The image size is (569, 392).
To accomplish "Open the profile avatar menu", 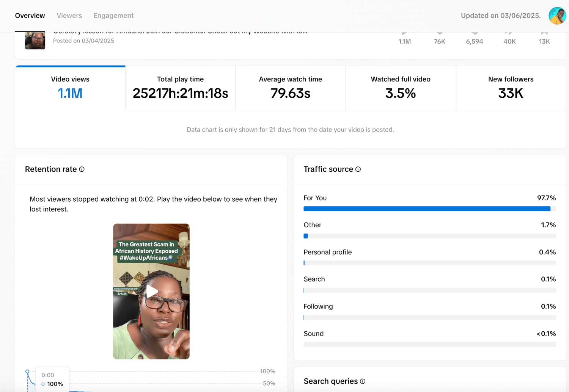I will pos(557,16).
